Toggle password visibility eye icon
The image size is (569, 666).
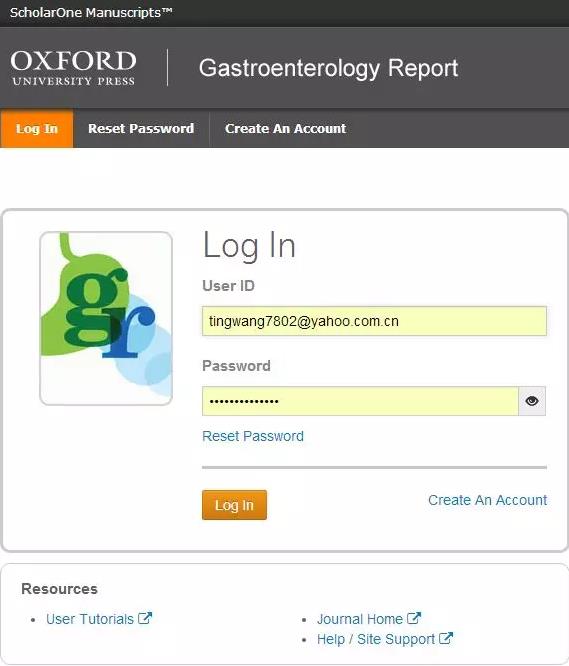532,401
